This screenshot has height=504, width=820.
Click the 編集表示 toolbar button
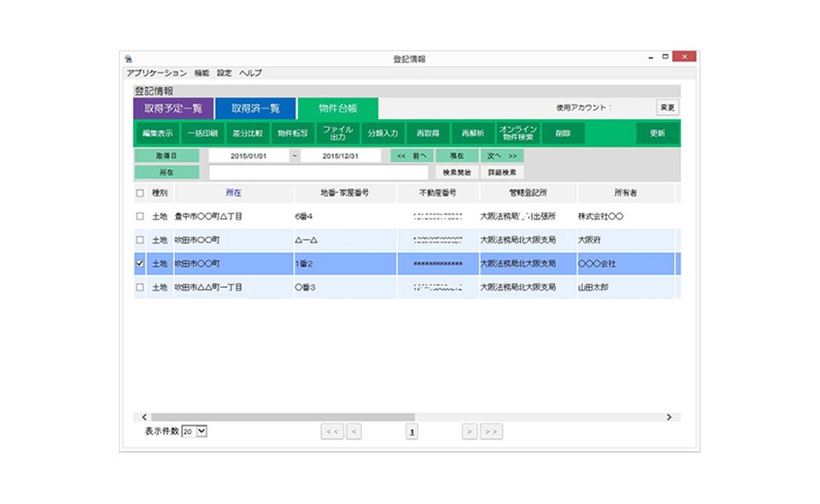click(157, 133)
